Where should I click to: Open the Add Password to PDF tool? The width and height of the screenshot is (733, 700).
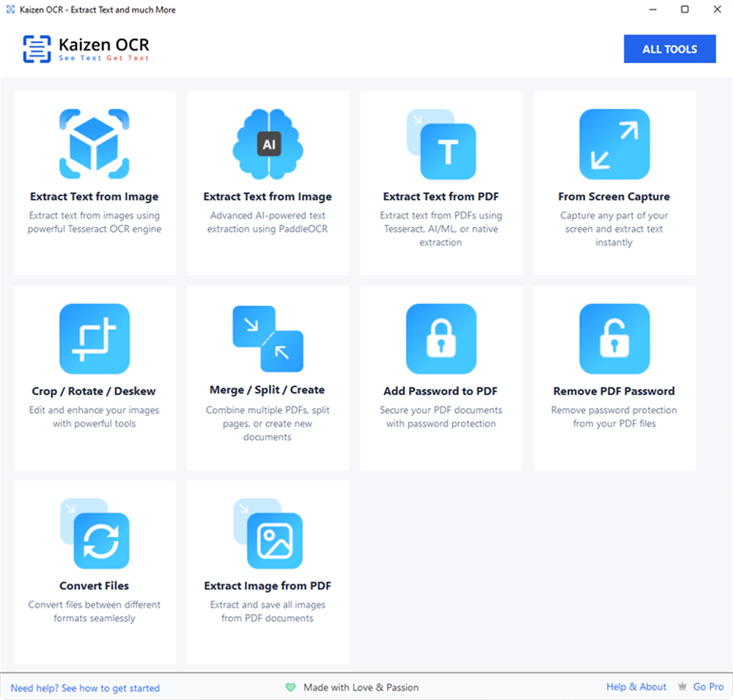click(441, 377)
